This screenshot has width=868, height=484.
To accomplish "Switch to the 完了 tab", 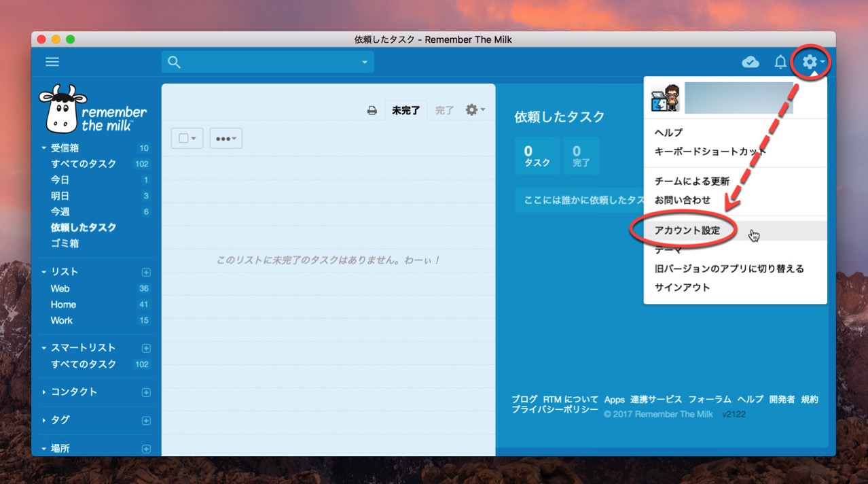I will [x=445, y=110].
